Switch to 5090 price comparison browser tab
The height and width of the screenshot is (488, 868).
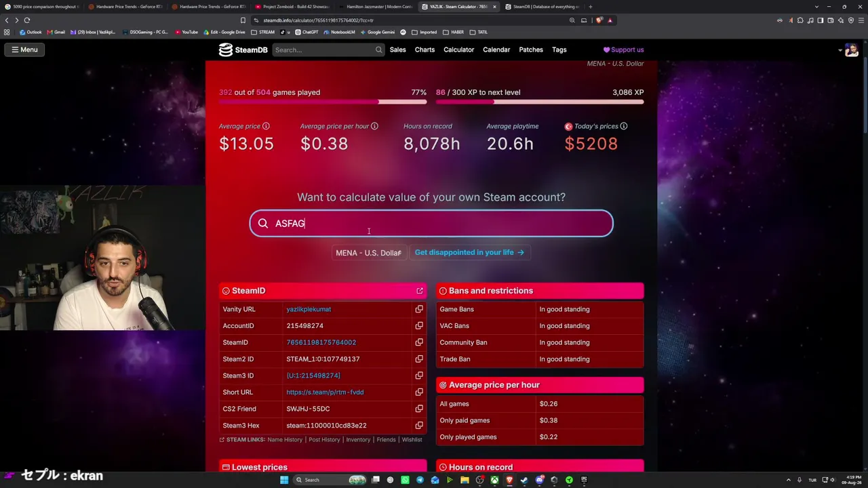(x=42, y=7)
